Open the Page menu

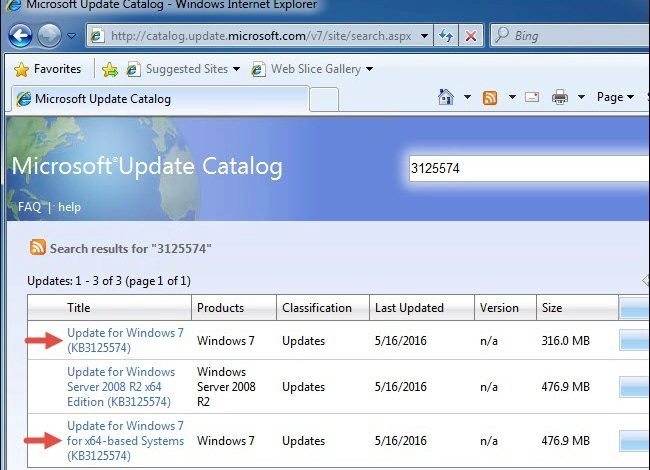click(615, 97)
